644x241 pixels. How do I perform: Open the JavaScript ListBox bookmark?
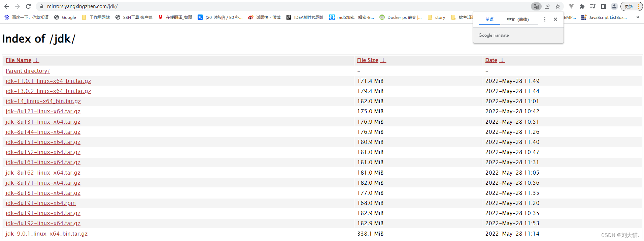click(x=604, y=17)
